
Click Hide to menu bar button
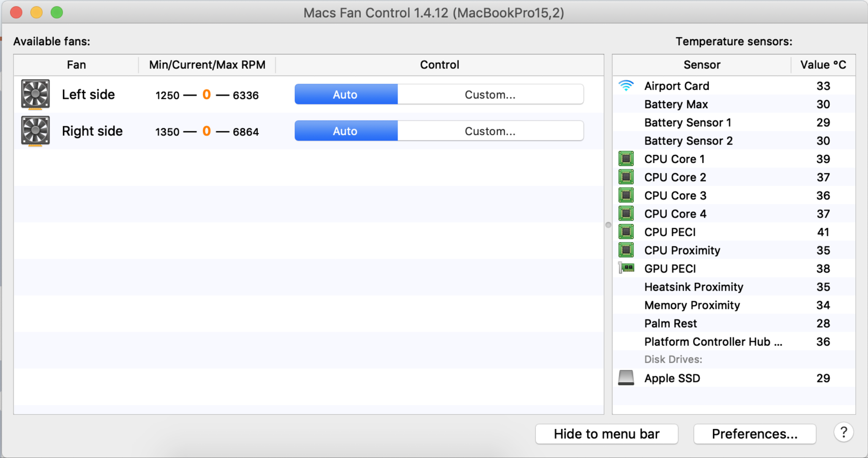tap(606, 434)
